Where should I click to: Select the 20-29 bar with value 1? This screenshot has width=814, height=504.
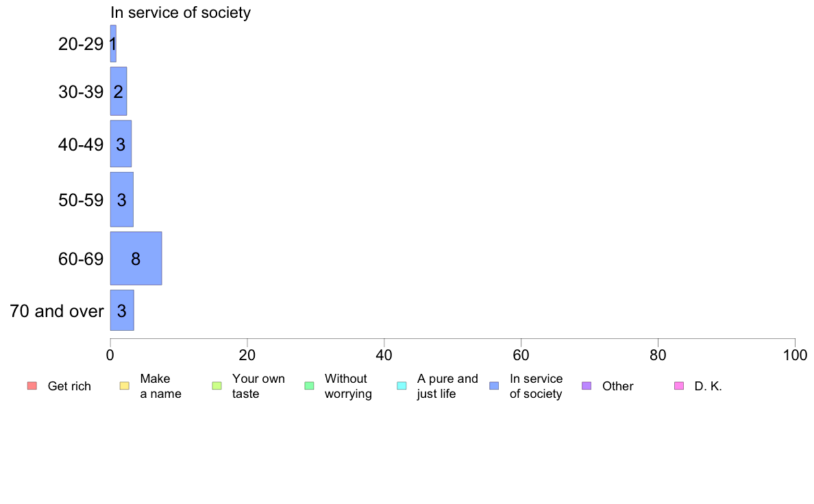coord(113,44)
